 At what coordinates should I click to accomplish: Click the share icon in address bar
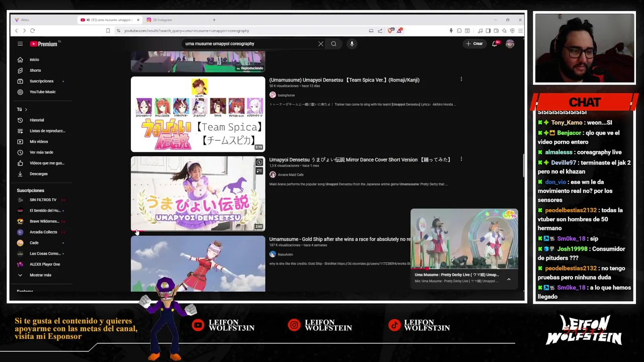pyautogui.click(x=380, y=31)
